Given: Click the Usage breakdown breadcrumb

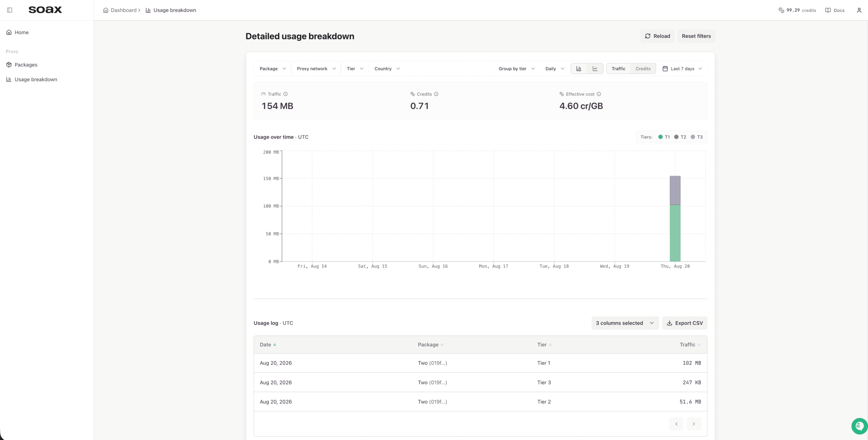Looking at the screenshot, I should click(x=175, y=10).
